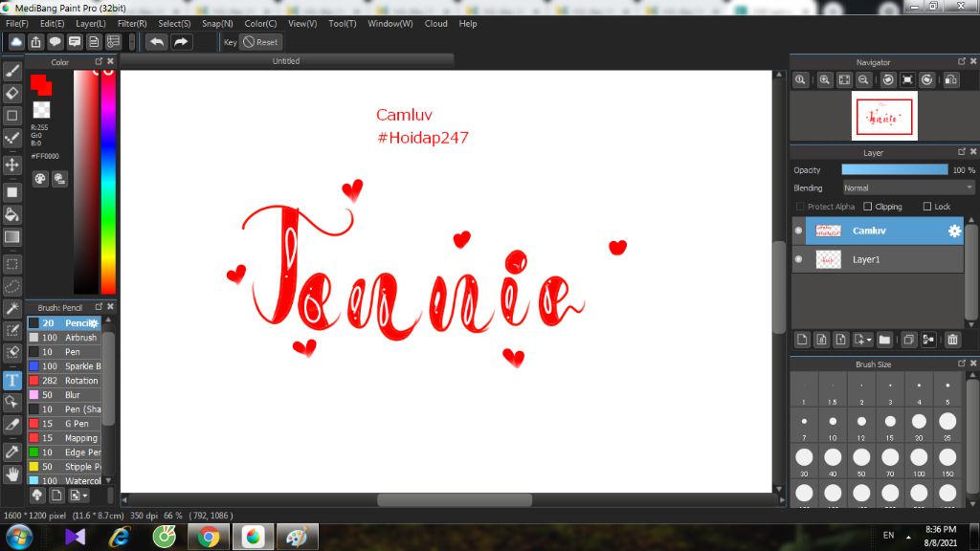Select the Eraser tool

point(11,93)
